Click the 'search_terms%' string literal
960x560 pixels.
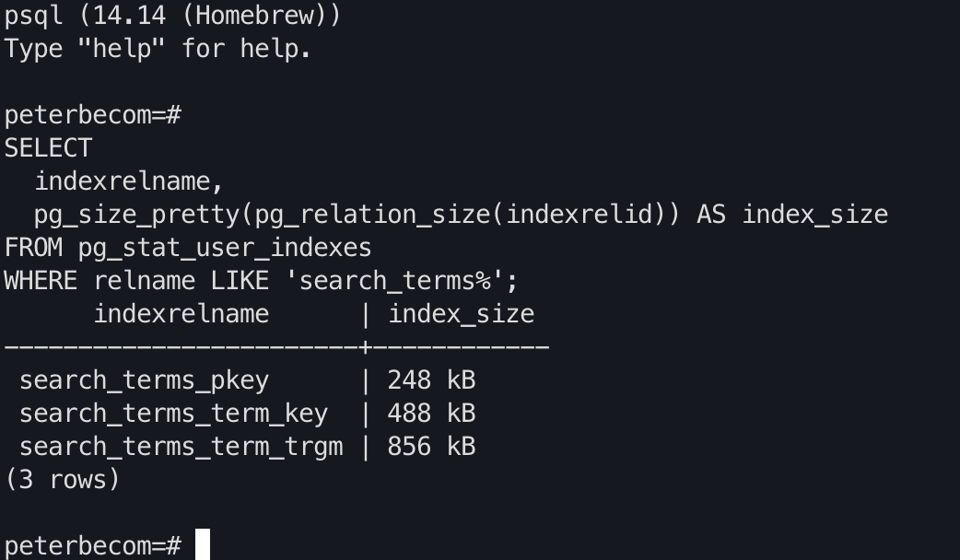(401, 281)
